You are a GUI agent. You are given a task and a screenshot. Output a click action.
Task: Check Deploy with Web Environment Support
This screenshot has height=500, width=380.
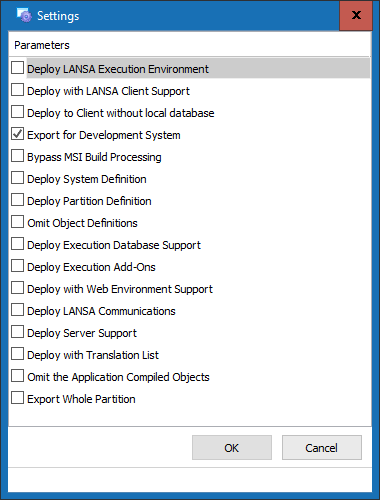pyautogui.click(x=17, y=288)
